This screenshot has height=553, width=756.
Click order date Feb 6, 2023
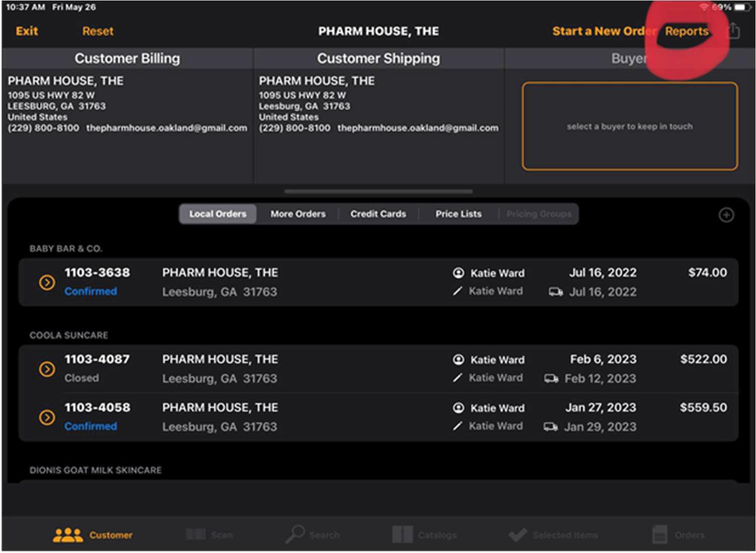[x=603, y=359]
